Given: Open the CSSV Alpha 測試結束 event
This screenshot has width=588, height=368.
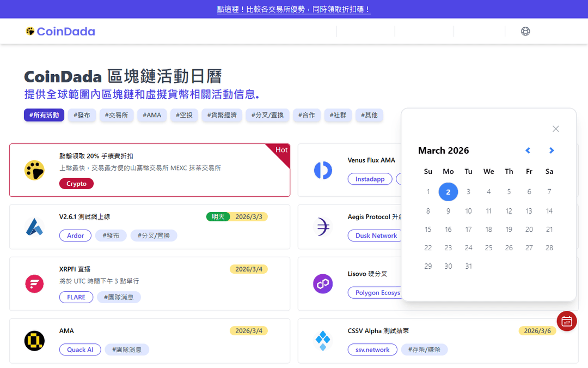Looking at the screenshot, I should tap(378, 331).
